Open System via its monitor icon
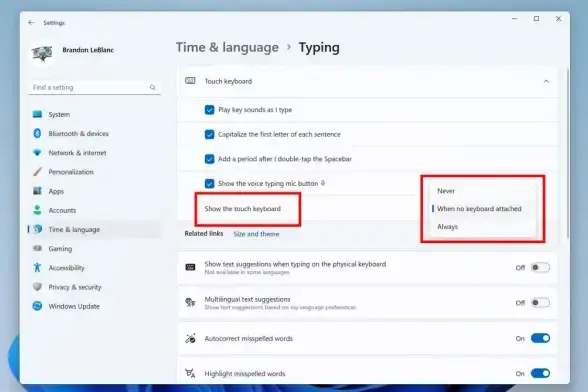Screen dimensions: 588x392 tap(37, 114)
